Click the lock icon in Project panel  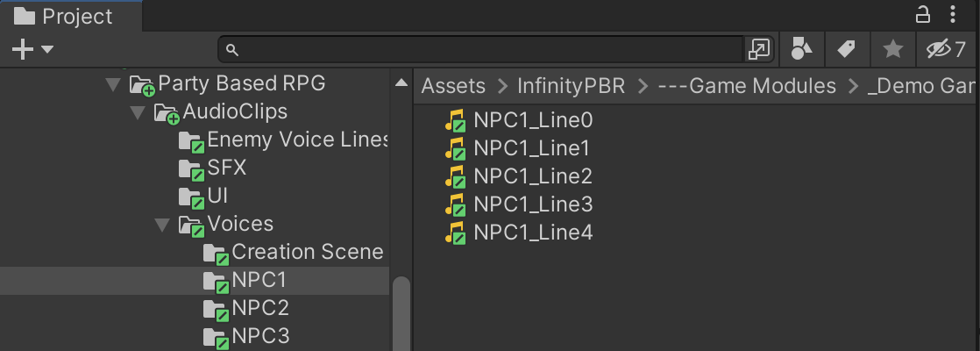923,14
